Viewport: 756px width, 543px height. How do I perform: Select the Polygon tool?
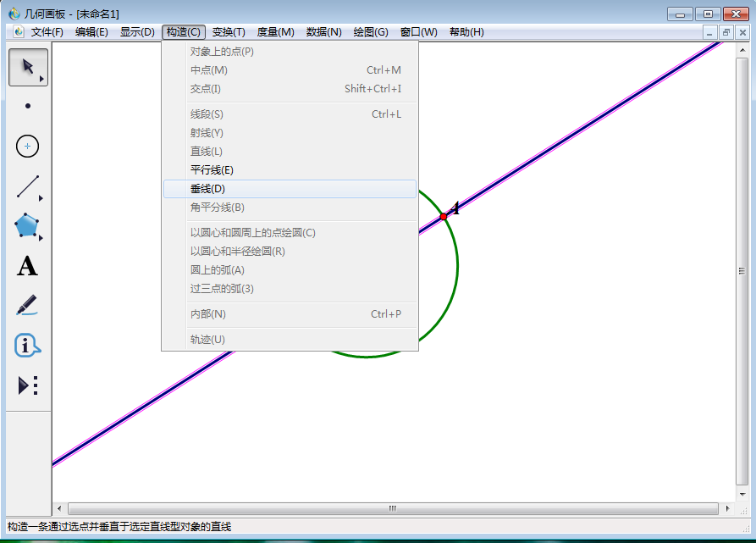(27, 225)
